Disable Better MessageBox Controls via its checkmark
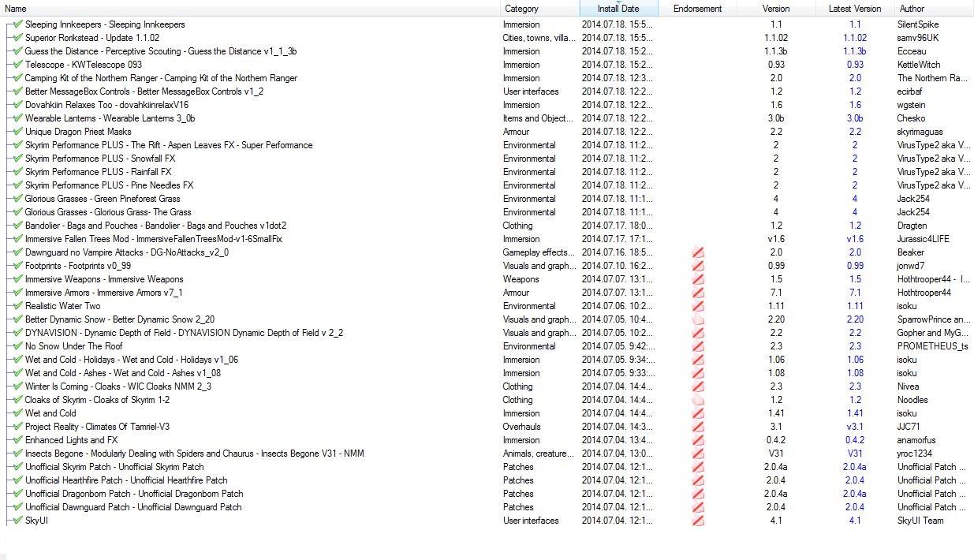 pyautogui.click(x=18, y=91)
